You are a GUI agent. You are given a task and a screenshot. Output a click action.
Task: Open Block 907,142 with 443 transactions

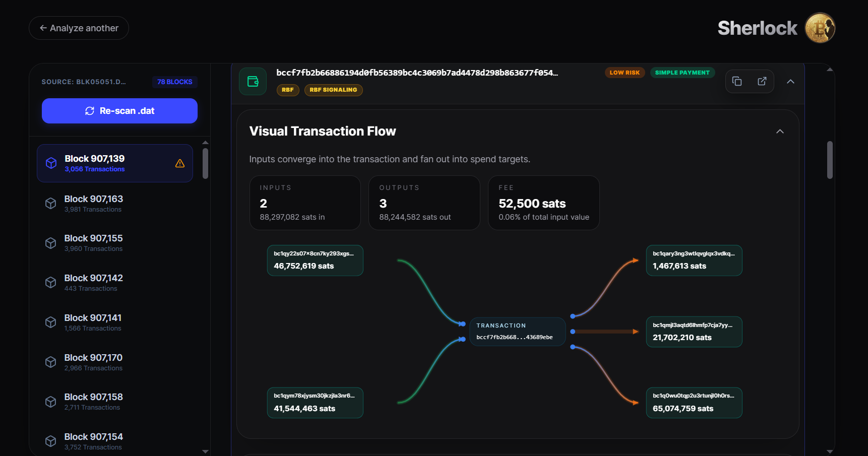tap(93, 282)
